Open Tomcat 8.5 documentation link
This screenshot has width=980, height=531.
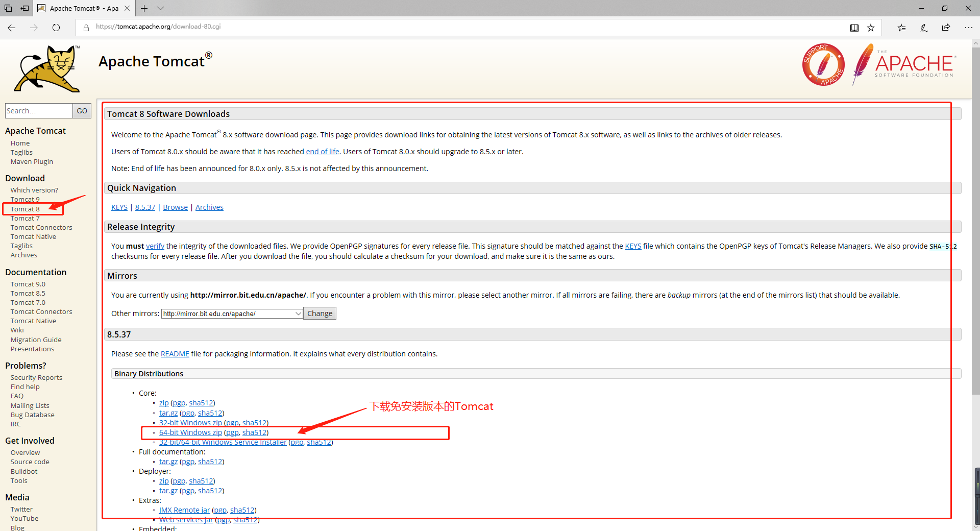[x=28, y=294]
